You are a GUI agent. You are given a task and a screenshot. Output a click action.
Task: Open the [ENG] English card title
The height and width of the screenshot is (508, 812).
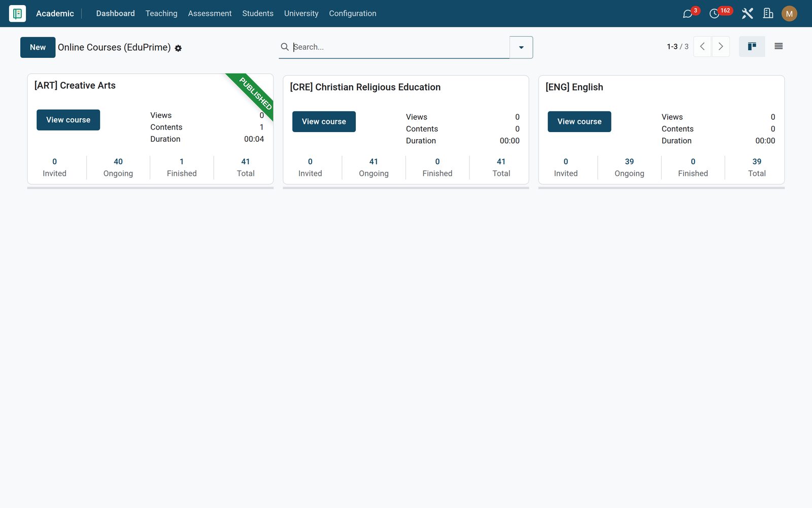pyautogui.click(x=574, y=87)
